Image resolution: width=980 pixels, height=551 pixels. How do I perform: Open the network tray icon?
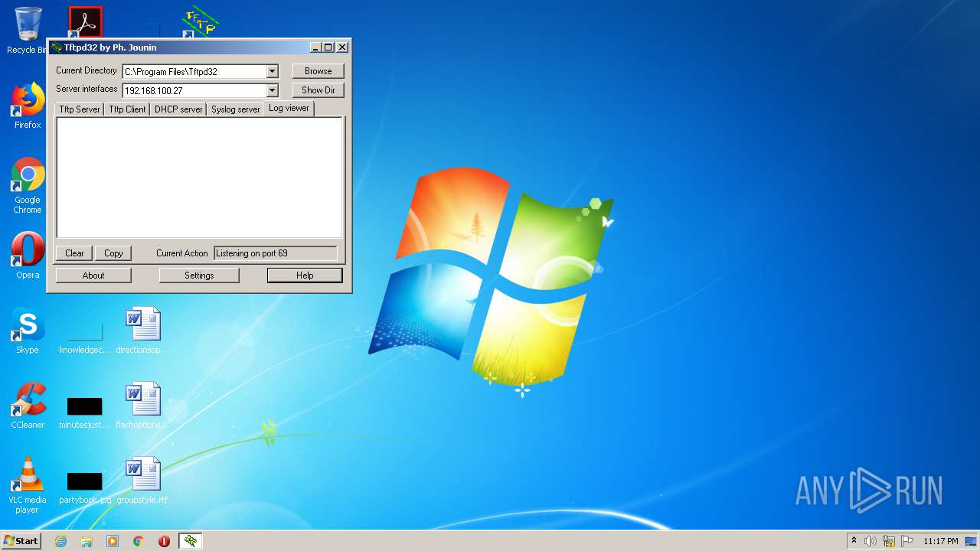pos(889,541)
